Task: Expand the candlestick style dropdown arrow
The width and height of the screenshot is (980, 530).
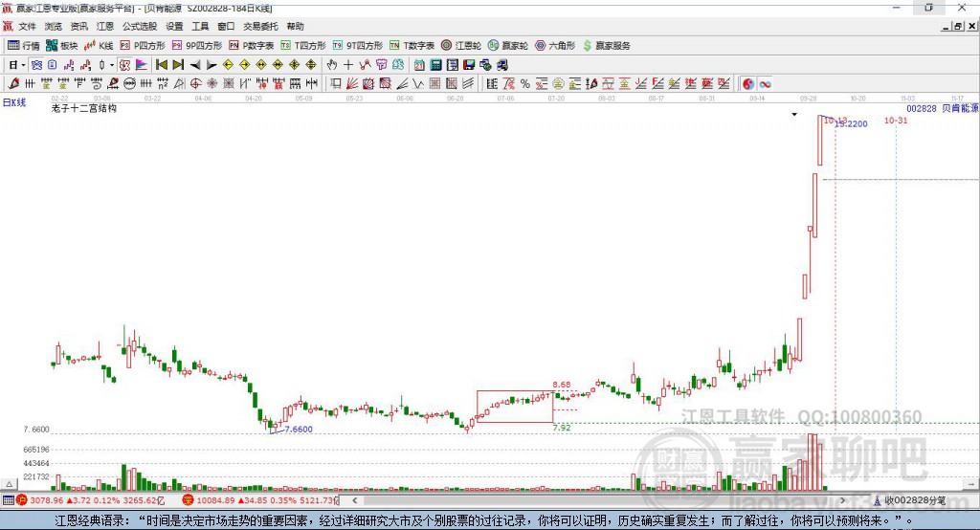Action: 112,65
